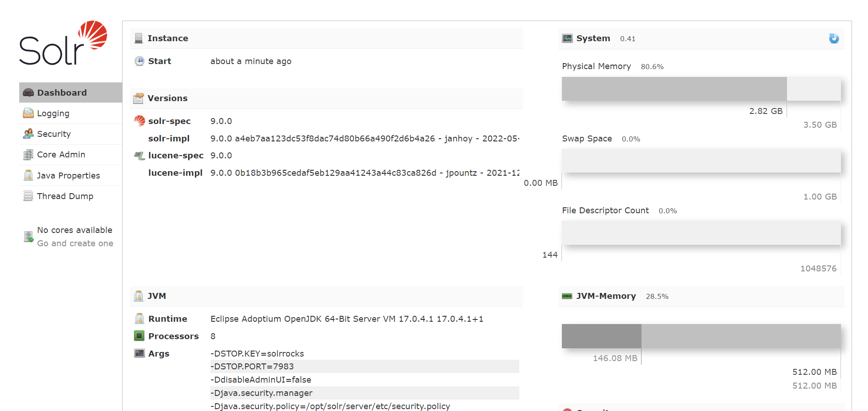The height and width of the screenshot is (411, 868).
Task: Open the Logging page
Action: [70, 114]
